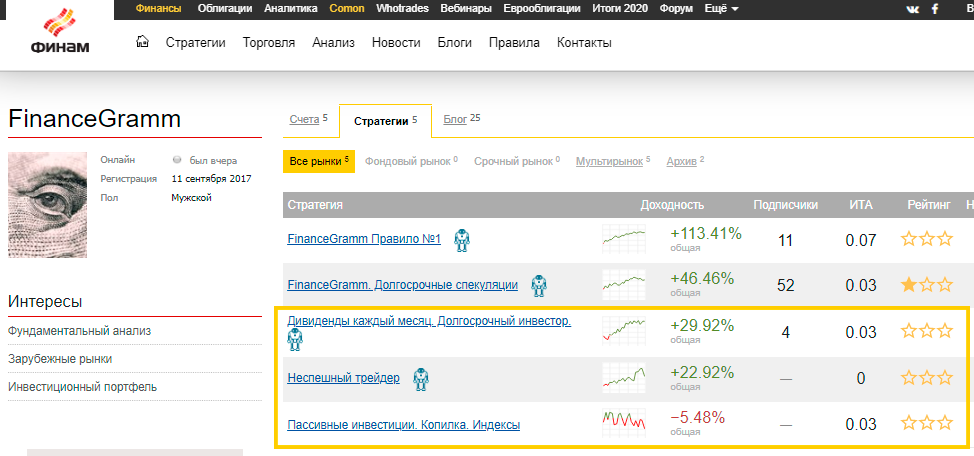The width and height of the screenshot is (974, 456).
Task: Select the Стратегии profile tab
Action: tap(385, 121)
